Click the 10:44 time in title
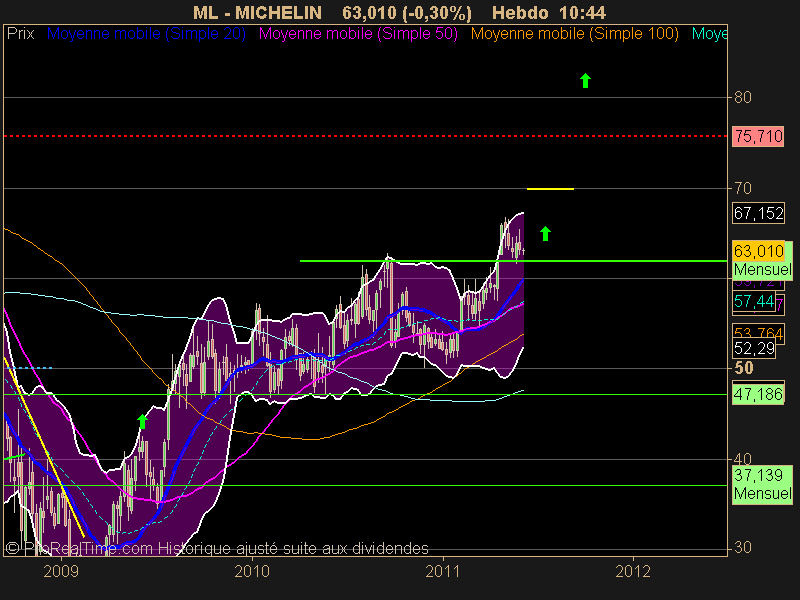This screenshot has width=800, height=600. click(582, 12)
